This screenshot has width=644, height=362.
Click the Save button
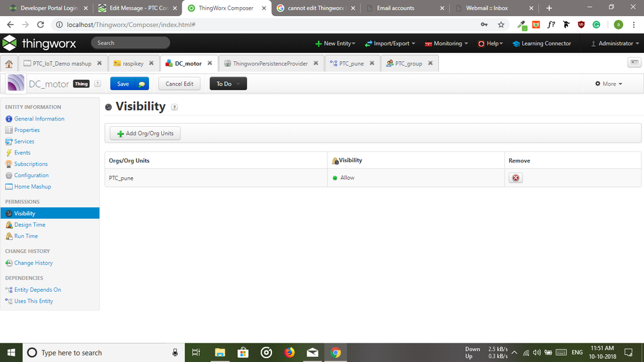pos(123,84)
